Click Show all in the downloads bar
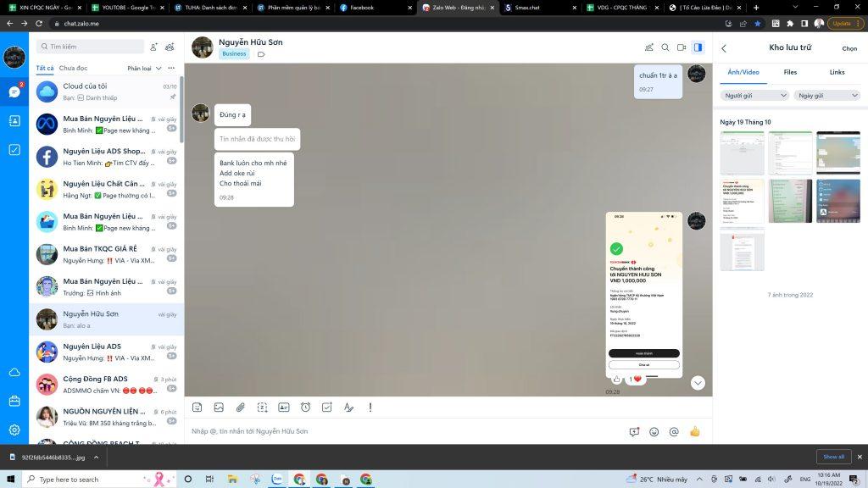This screenshot has height=488, width=868. 833,457
